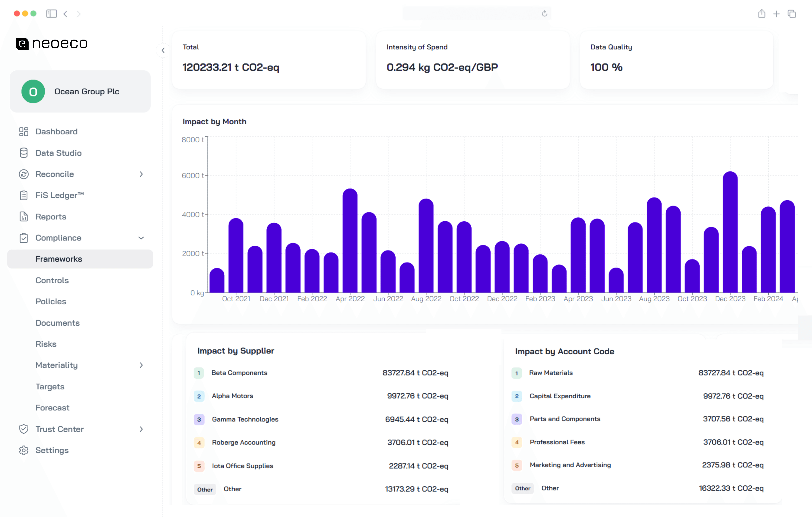Click the Reconcile sync icon
Viewport: 812px width, 517px height.
click(24, 174)
